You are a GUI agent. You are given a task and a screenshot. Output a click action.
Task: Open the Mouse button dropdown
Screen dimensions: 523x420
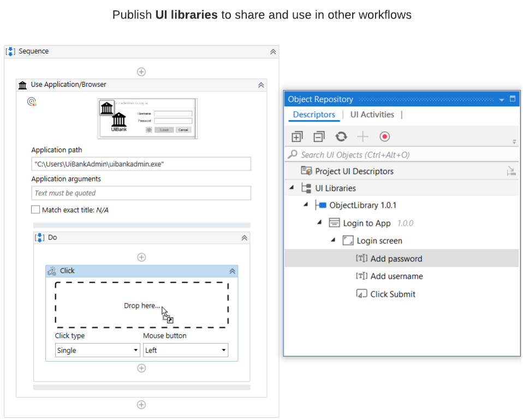pos(223,350)
